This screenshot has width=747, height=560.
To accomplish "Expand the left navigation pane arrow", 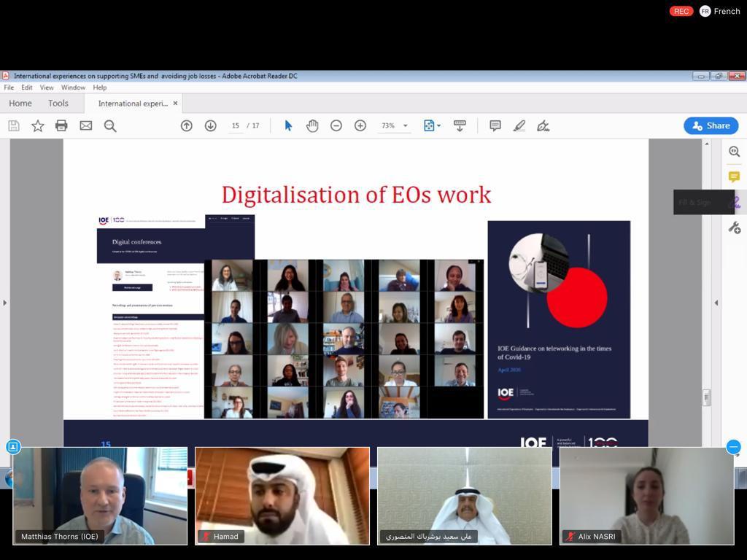I will (5, 303).
